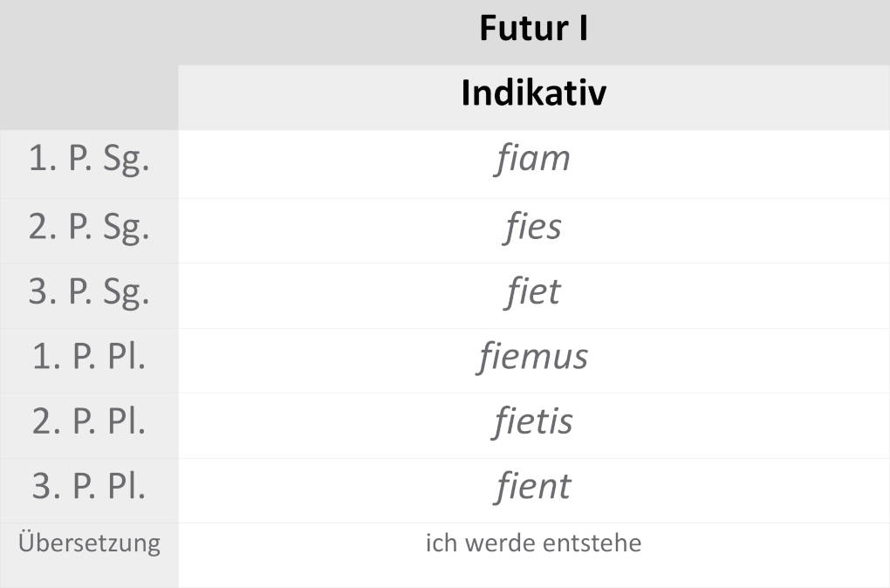Click the word ich in the translation
Screen dimensions: 890x588
coord(438,544)
